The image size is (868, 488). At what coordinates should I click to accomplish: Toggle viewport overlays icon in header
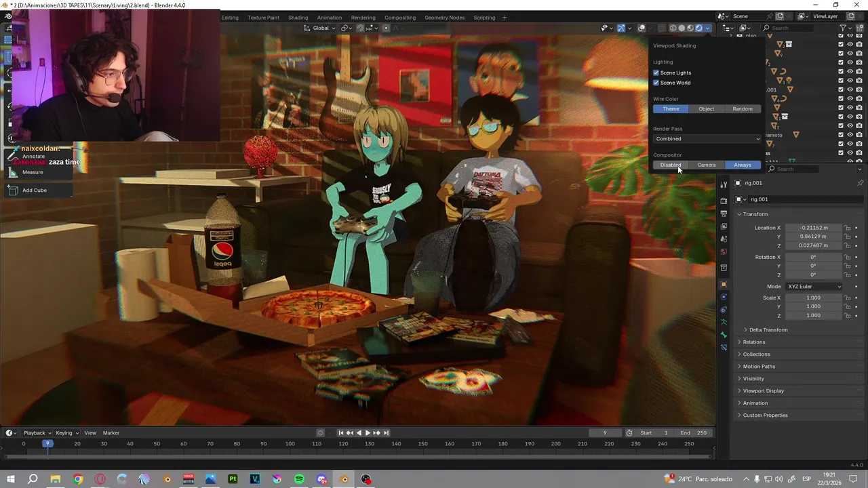642,28
